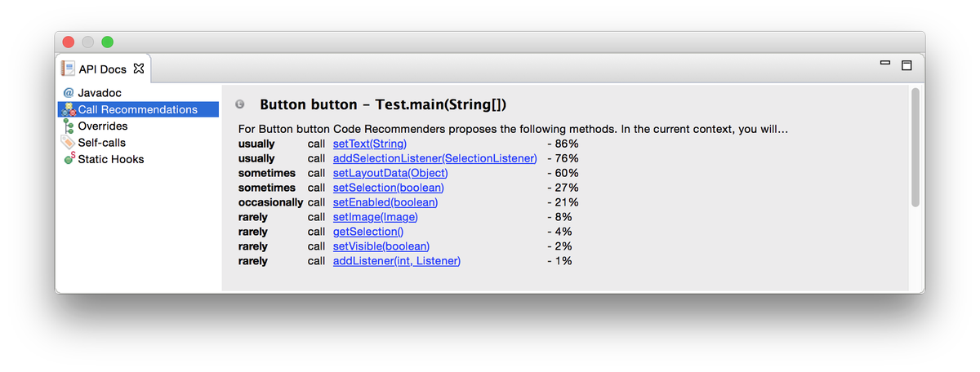Click the Self-calls tag icon
The height and width of the screenshot is (372, 980).
(x=69, y=143)
